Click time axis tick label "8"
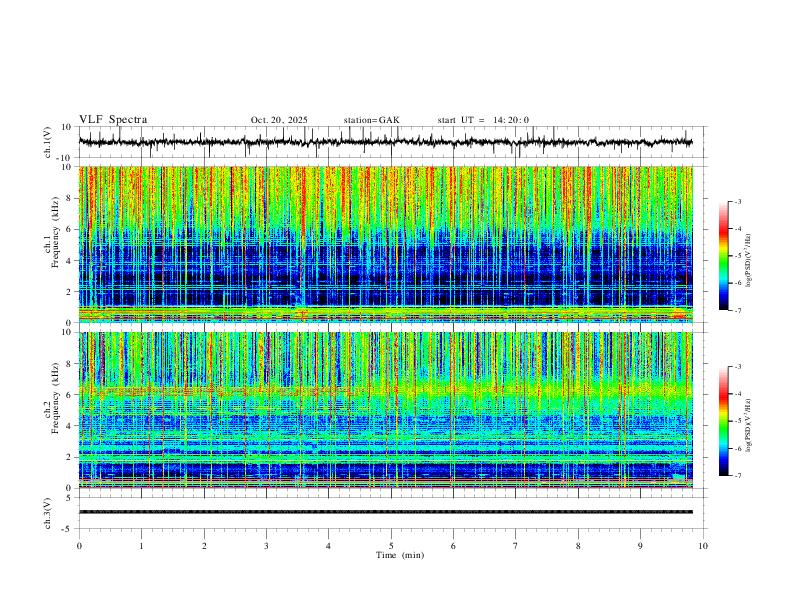 pos(578,546)
